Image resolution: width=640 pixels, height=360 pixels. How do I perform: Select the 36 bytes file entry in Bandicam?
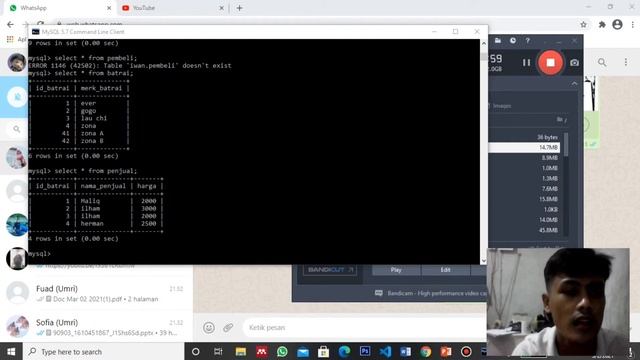[547, 137]
